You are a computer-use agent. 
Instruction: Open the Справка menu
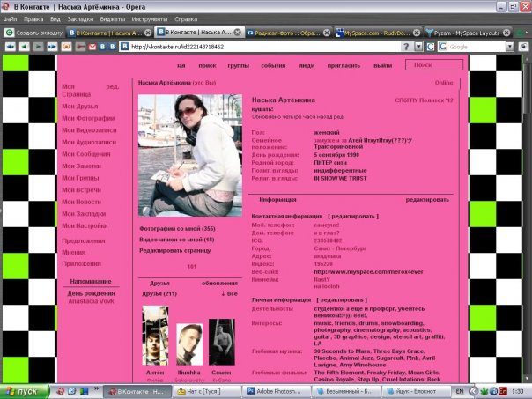(186, 19)
